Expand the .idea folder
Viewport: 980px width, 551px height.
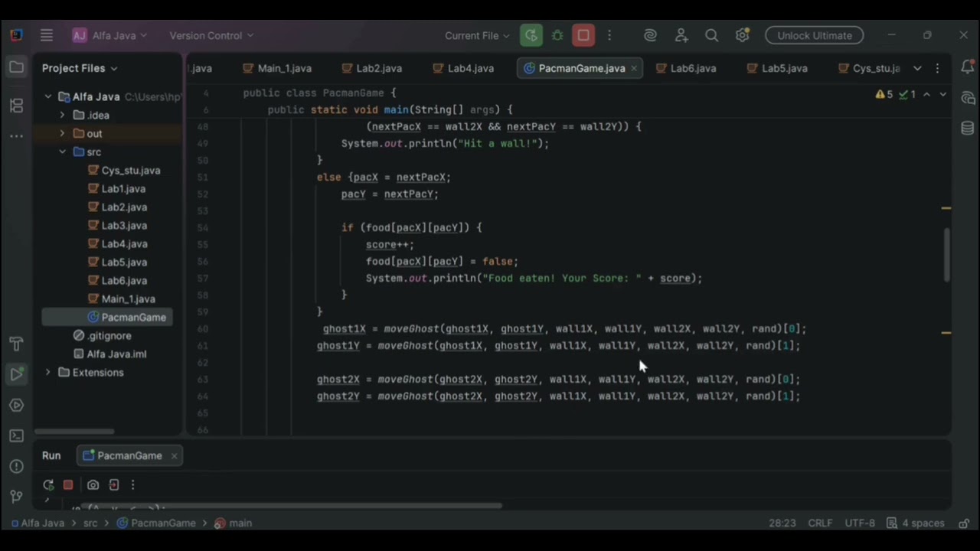pyautogui.click(x=62, y=115)
